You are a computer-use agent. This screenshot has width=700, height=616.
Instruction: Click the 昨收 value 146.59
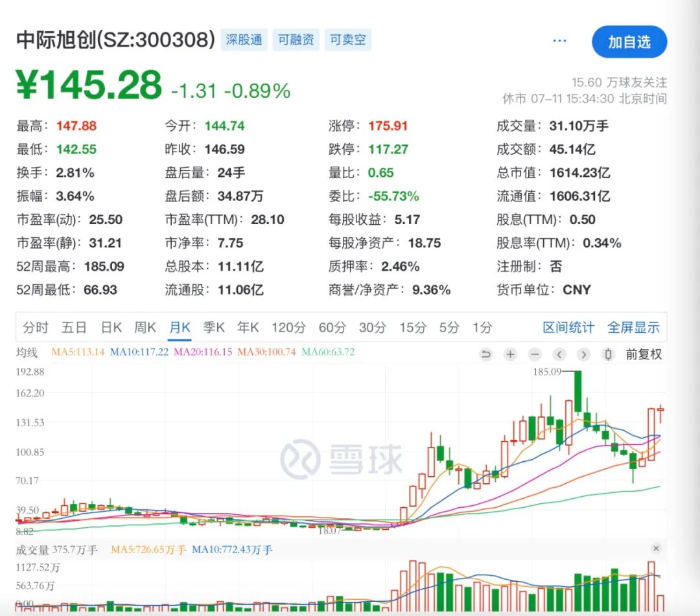224,149
